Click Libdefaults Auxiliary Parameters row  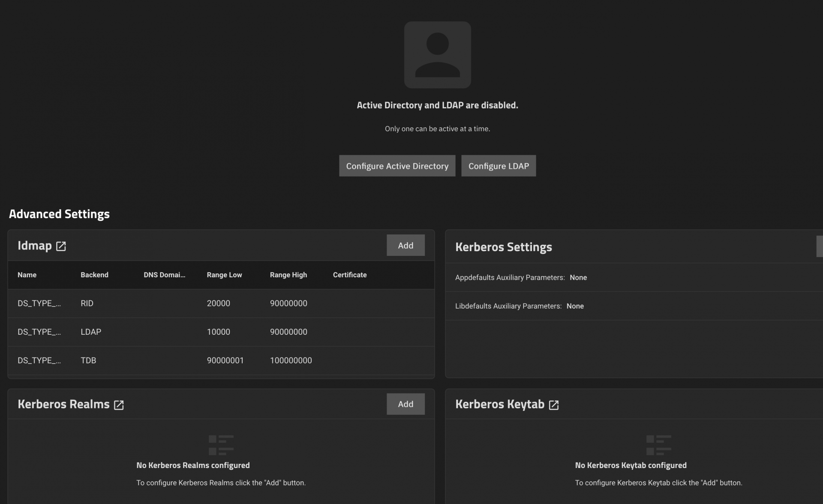click(x=634, y=306)
